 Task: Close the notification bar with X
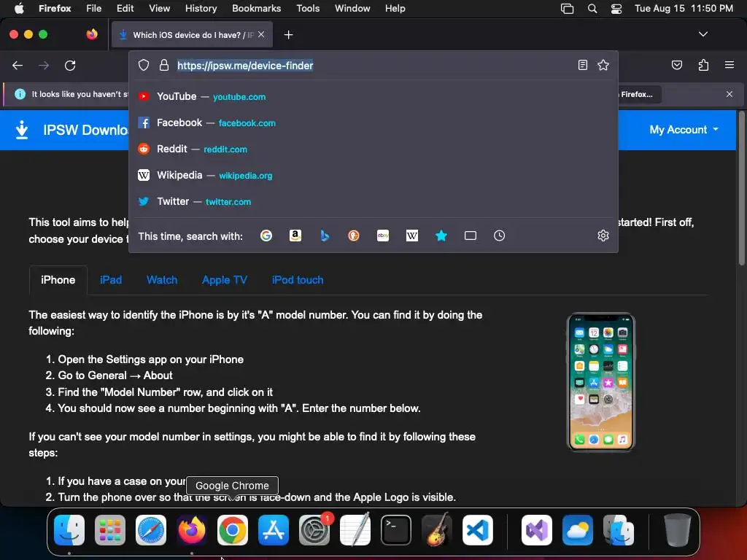tap(729, 94)
